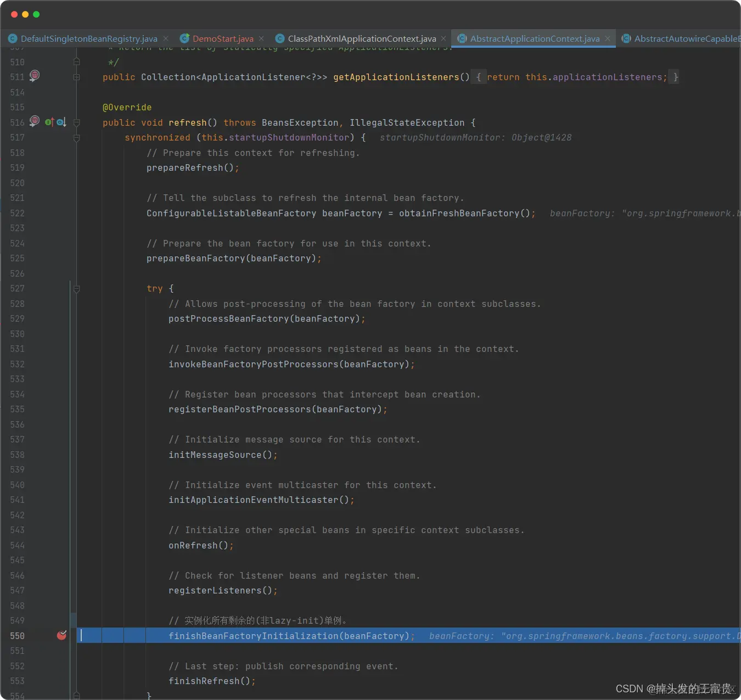The height and width of the screenshot is (700, 741).
Task: Click the DefaultSingletonBeanRegistry.java tab file icon
Action: [13, 38]
